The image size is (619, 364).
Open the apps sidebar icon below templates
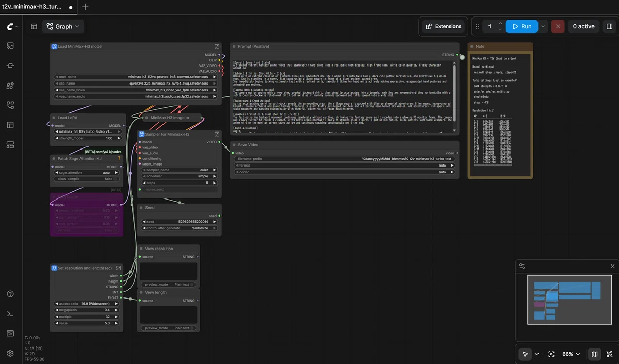[x=10, y=145]
